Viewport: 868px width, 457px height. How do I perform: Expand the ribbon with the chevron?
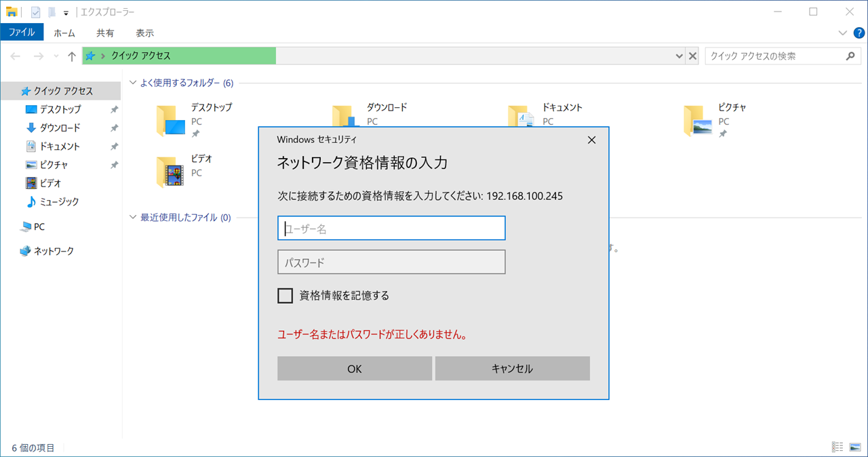[842, 33]
